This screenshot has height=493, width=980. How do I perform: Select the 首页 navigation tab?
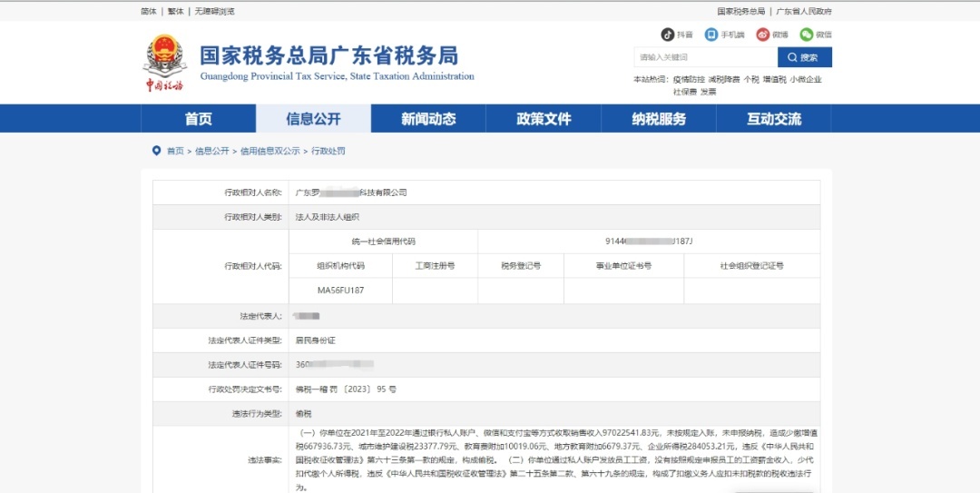pos(198,119)
